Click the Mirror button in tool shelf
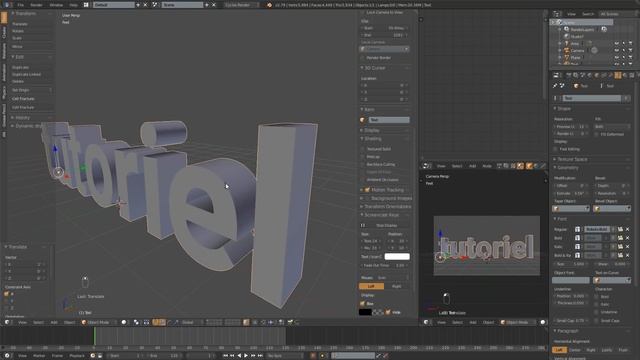The width and height of the screenshot is (640, 360). coord(31,47)
